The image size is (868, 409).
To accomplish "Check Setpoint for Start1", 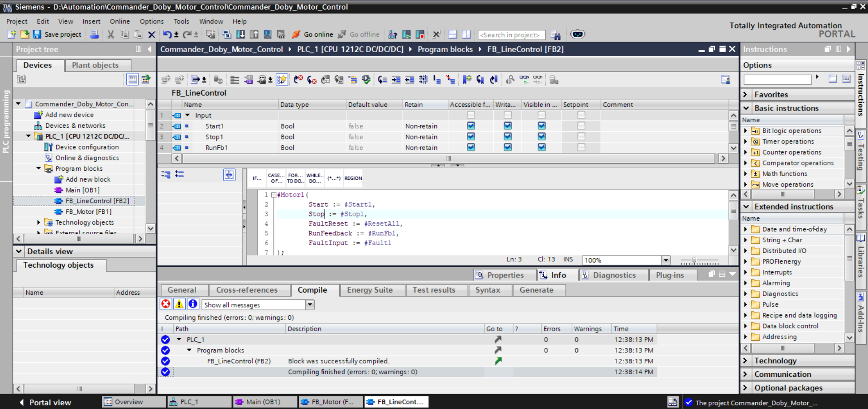I will pyautogui.click(x=581, y=126).
